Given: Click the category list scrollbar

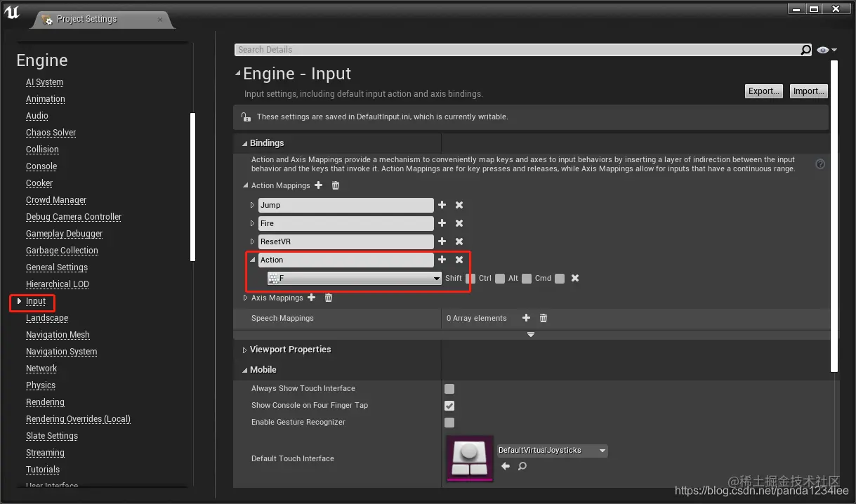Looking at the screenshot, I should point(192,186).
